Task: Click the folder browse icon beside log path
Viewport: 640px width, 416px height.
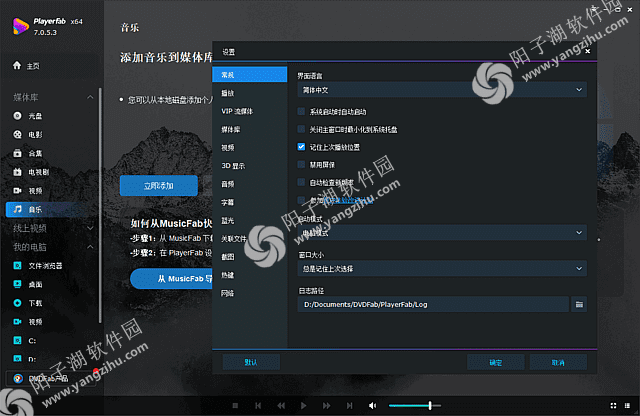Action: click(x=579, y=305)
